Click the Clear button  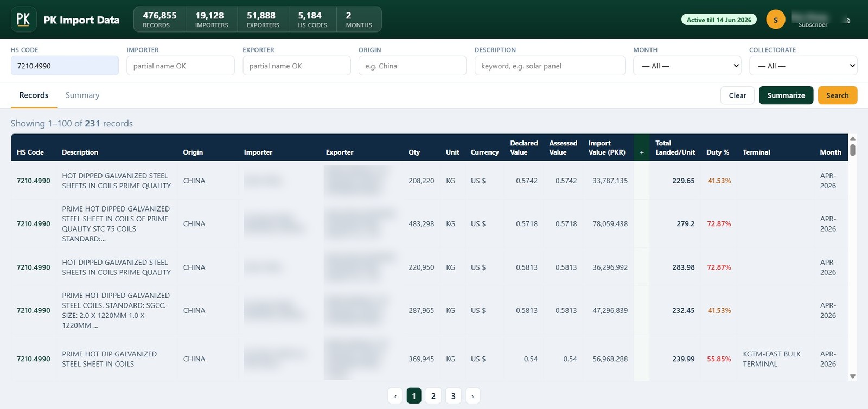click(x=737, y=95)
